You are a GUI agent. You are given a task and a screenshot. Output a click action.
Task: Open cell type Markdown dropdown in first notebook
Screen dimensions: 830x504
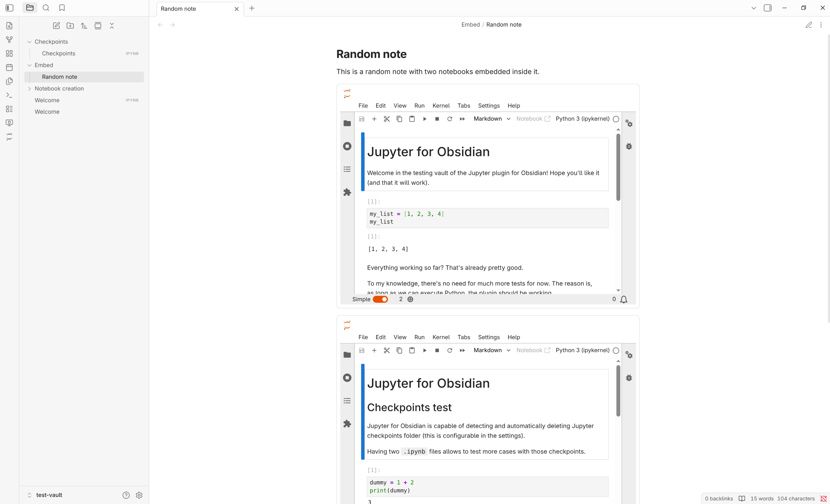492,119
